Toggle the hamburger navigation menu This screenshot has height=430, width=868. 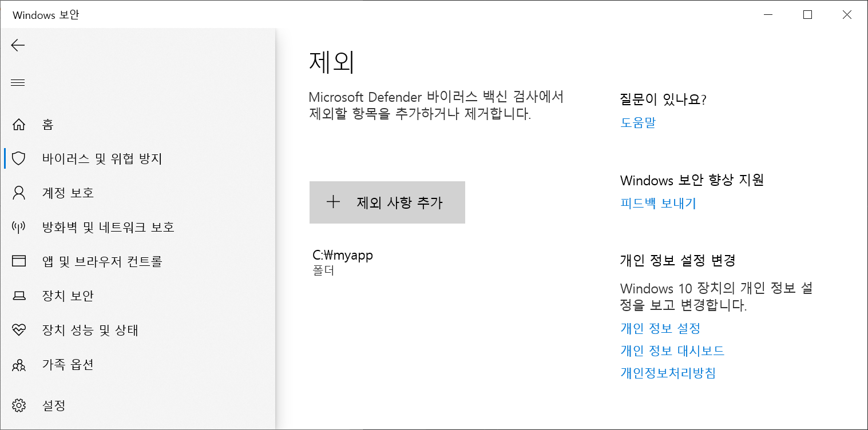coord(18,83)
